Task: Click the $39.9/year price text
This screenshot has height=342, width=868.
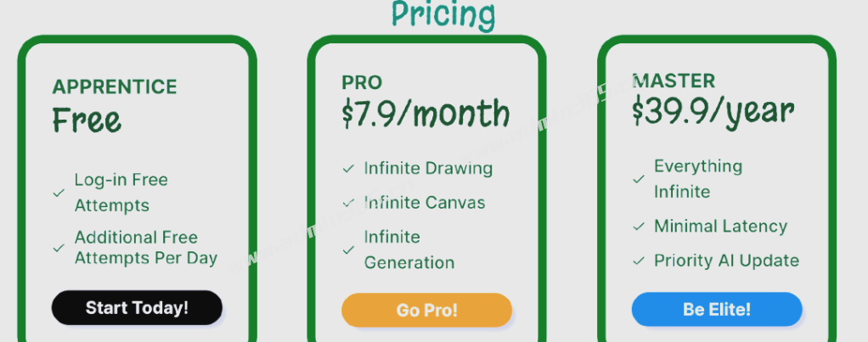Action: pos(713,112)
